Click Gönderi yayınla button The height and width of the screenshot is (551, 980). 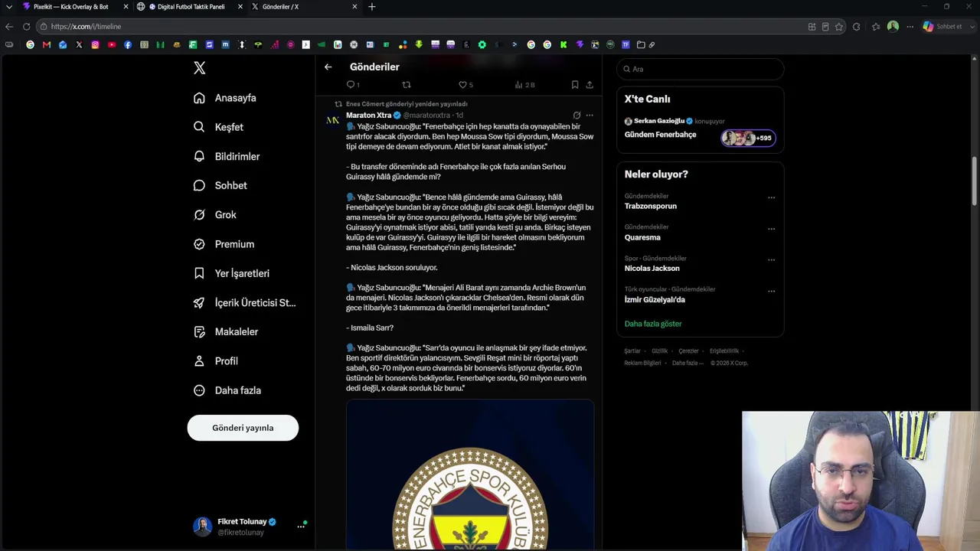(243, 428)
